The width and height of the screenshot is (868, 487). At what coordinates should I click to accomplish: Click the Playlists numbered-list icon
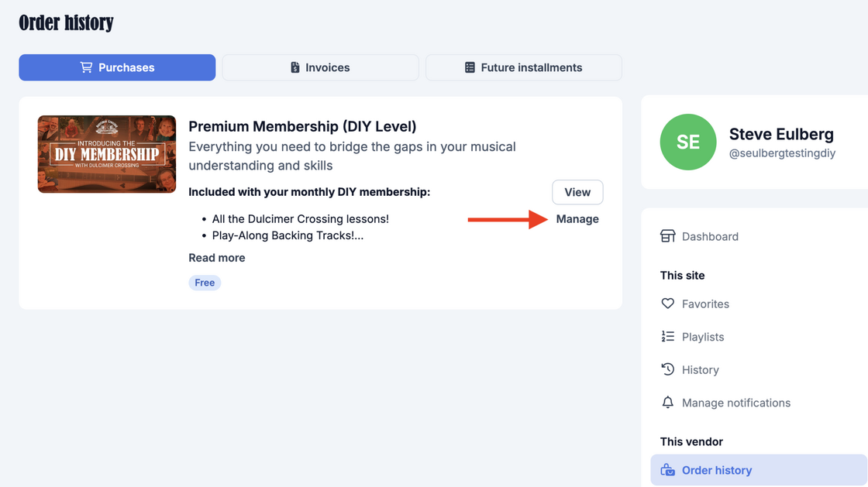tap(667, 337)
